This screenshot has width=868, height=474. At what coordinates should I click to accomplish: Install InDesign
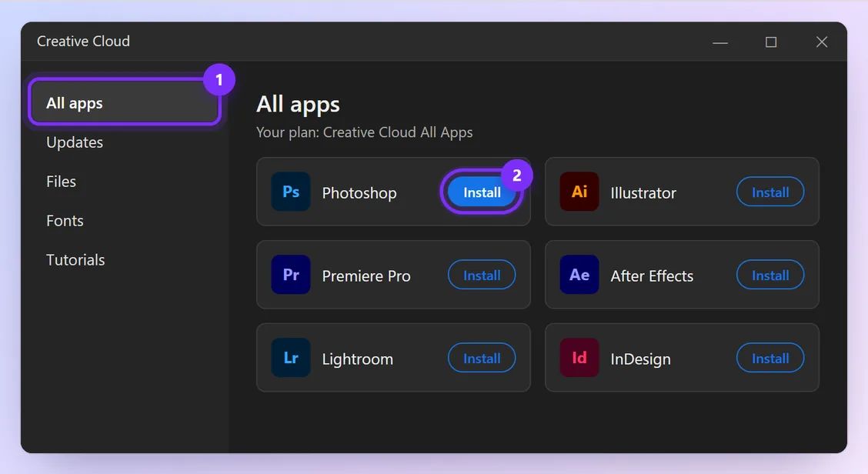(x=770, y=359)
